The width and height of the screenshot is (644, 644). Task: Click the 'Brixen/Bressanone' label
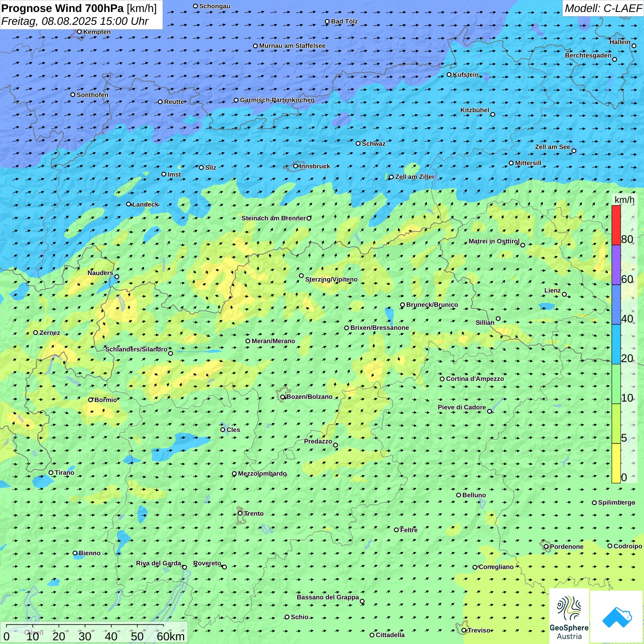point(379,328)
